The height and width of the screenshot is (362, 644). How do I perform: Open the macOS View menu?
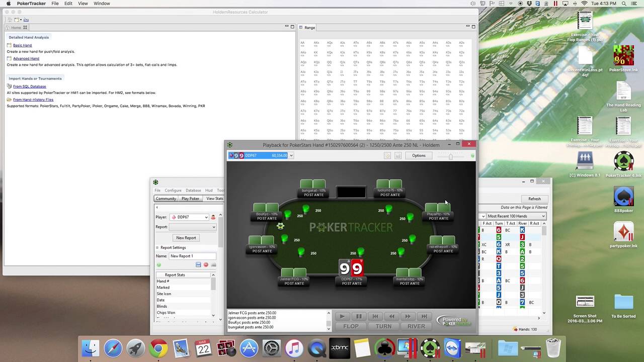point(83,4)
